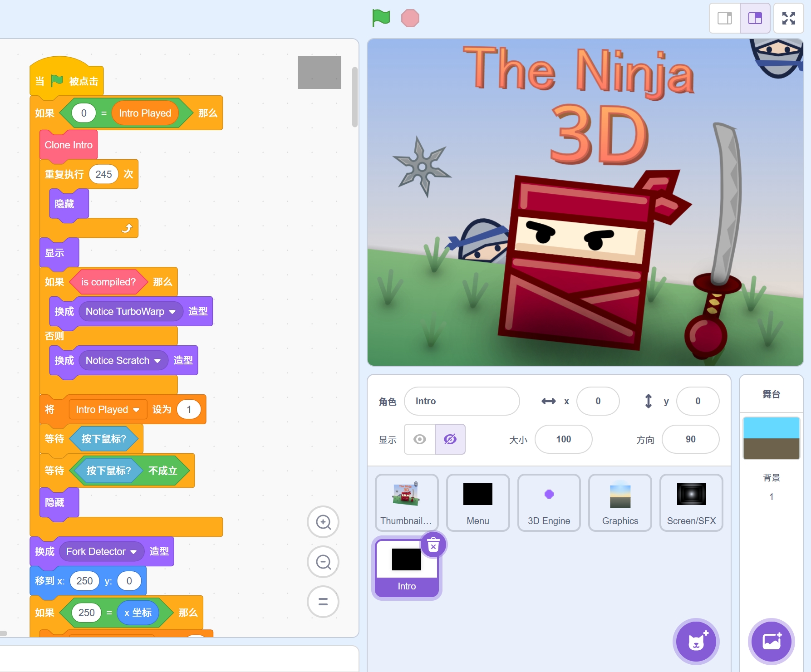
Task: Open the Notice TurboWarp costume dropdown
Action: tap(172, 312)
